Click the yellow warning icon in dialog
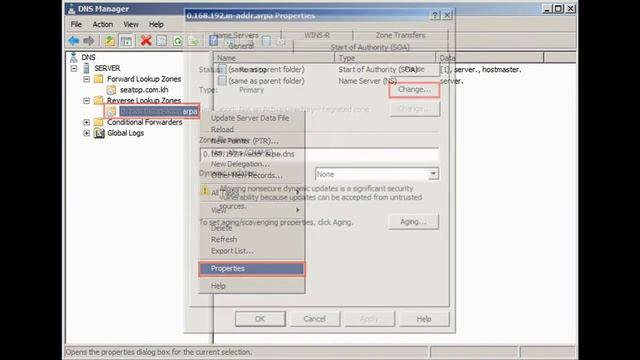 pos(205,191)
